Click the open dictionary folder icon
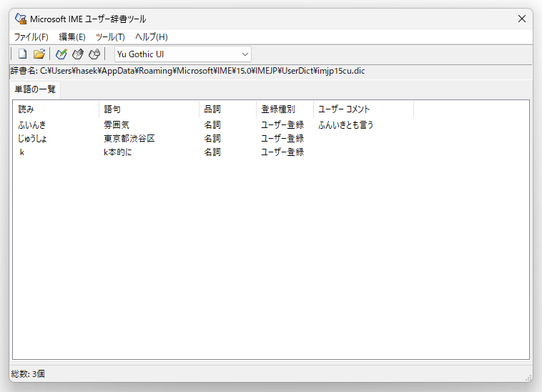Image resolution: width=542 pixels, height=392 pixels. [39, 54]
